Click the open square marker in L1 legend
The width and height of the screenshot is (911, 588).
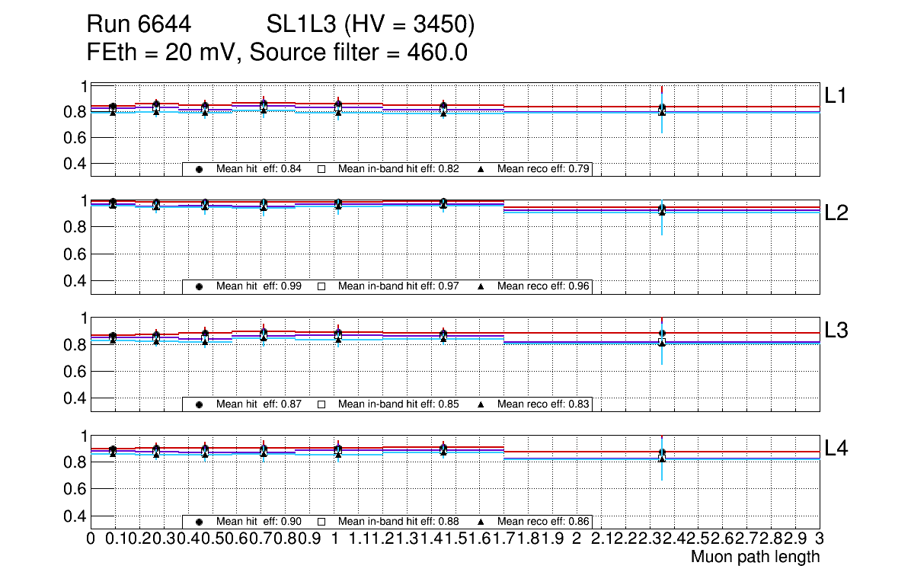point(321,169)
